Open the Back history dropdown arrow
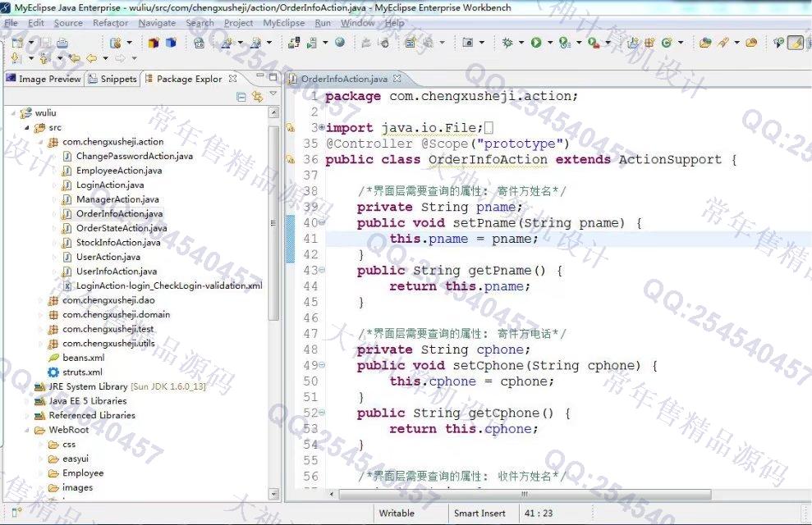The width and height of the screenshot is (812, 525). click(x=106, y=58)
